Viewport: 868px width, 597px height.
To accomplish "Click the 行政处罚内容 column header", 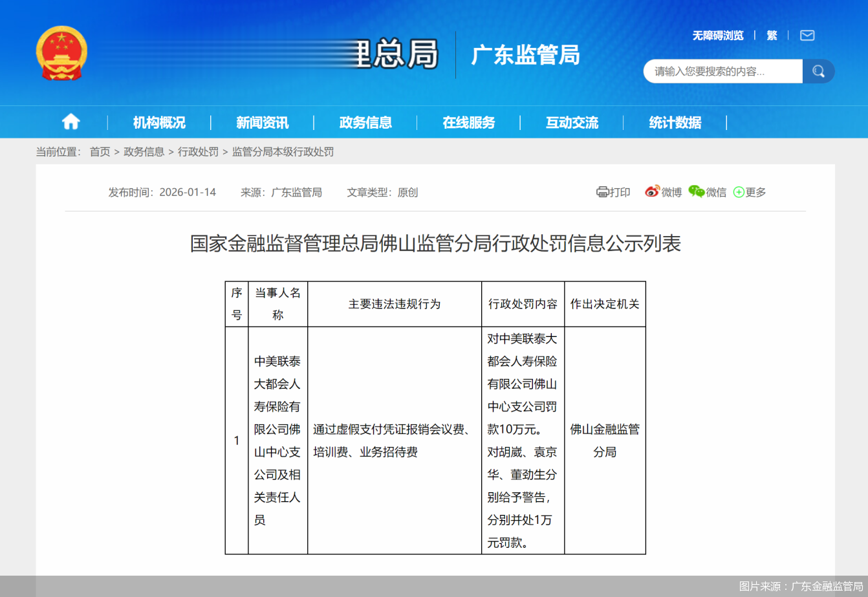I will [523, 304].
